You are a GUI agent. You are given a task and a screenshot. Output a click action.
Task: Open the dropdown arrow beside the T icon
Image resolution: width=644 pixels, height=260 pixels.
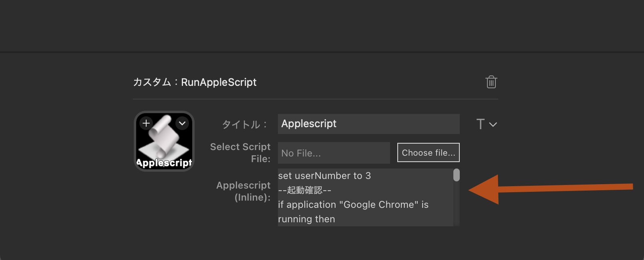pyautogui.click(x=493, y=124)
